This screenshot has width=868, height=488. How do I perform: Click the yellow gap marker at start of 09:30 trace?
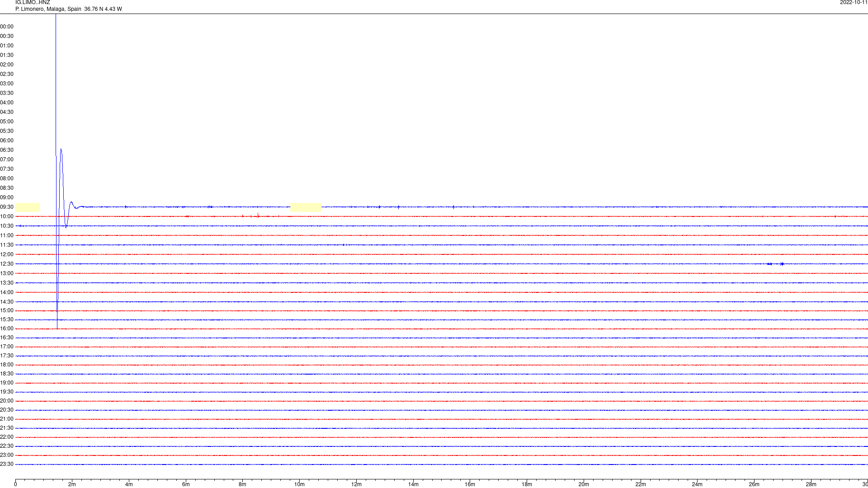(x=28, y=207)
